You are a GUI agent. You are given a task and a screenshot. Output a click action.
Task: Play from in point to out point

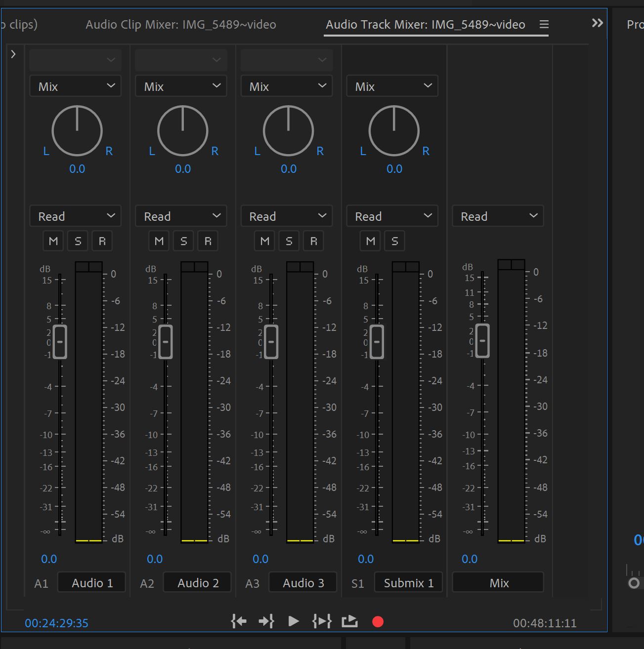pyautogui.click(x=321, y=621)
